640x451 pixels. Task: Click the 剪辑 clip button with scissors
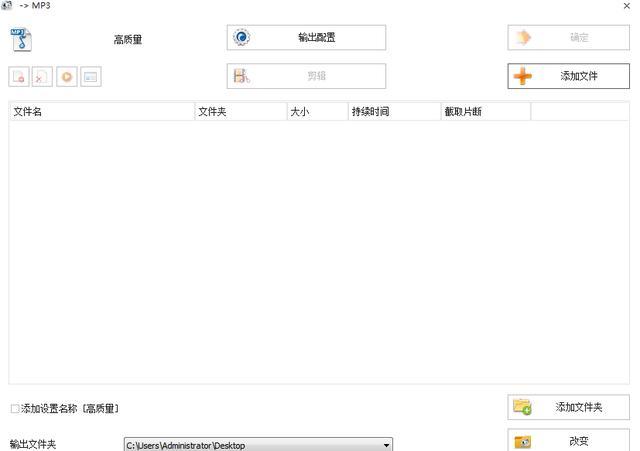point(306,76)
